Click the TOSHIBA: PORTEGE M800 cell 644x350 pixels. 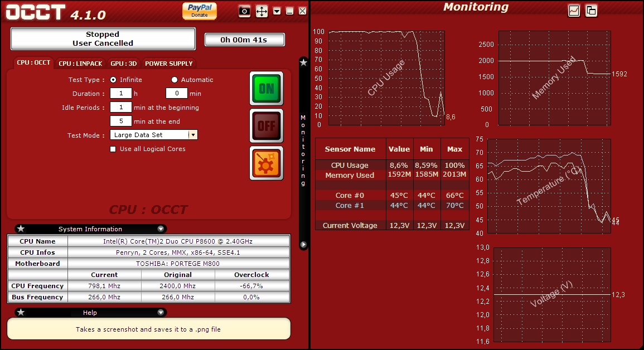(x=178, y=264)
